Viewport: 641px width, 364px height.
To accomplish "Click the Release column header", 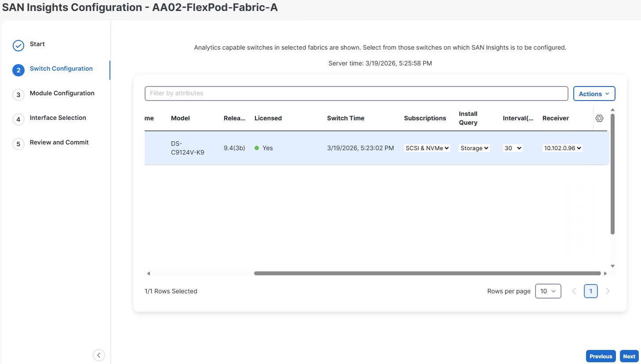I will [x=234, y=118].
